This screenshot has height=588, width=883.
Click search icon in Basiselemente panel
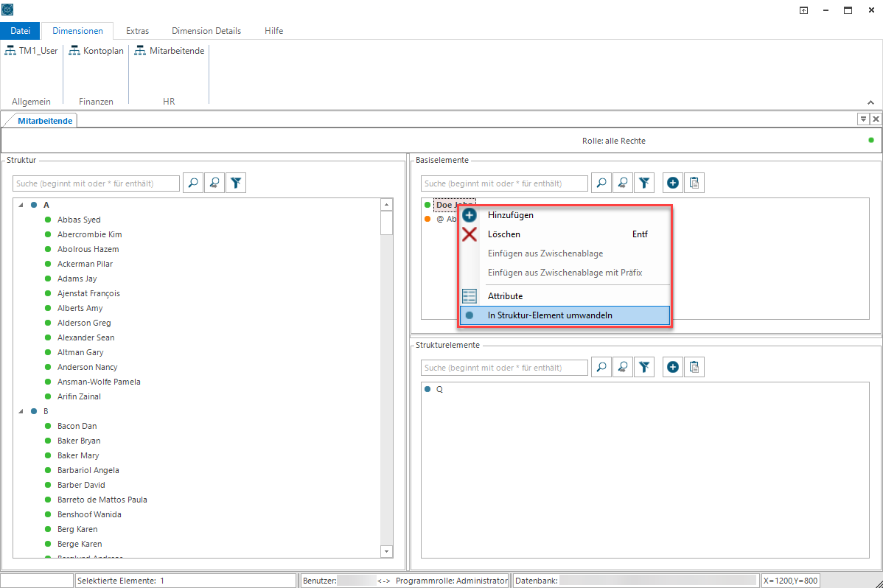click(601, 183)
